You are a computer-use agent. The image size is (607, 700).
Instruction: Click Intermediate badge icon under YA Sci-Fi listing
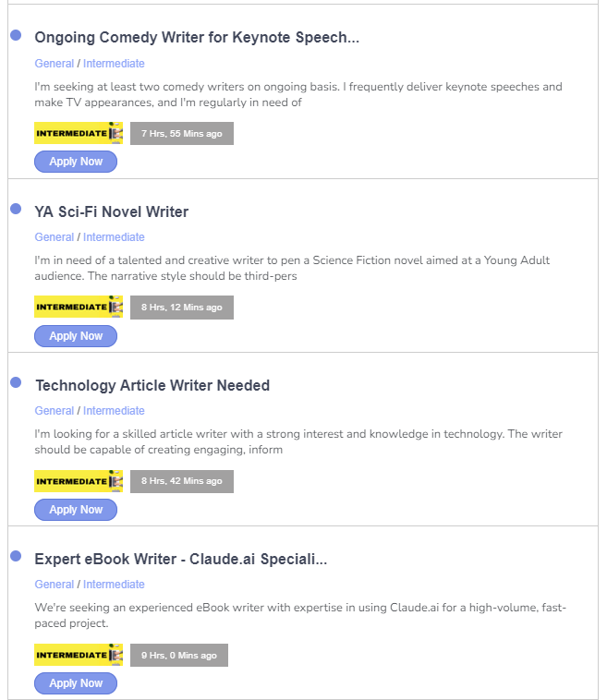[x=79, y=307]
